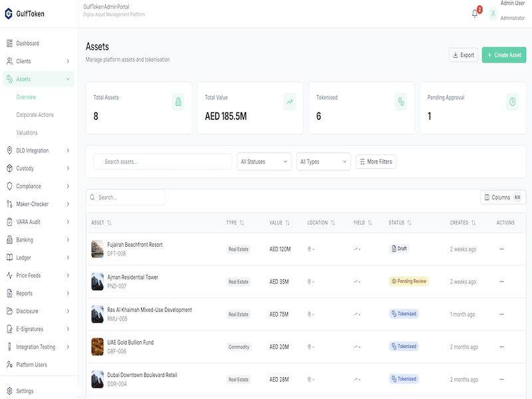532x399 pixels.
Task: Click the admin user avatar icon
Action: click(493, 13)
